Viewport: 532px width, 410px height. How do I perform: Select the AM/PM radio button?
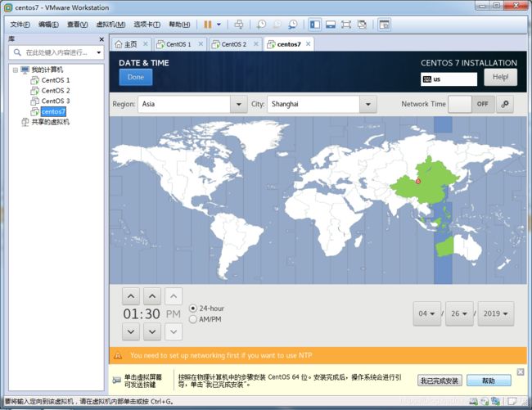click(192, 319)
